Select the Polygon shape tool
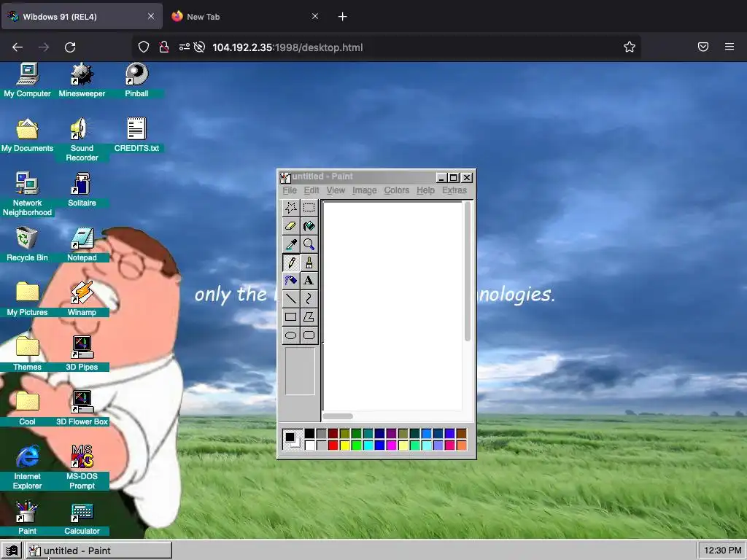 pyautogui.click(x=309, y=316)
